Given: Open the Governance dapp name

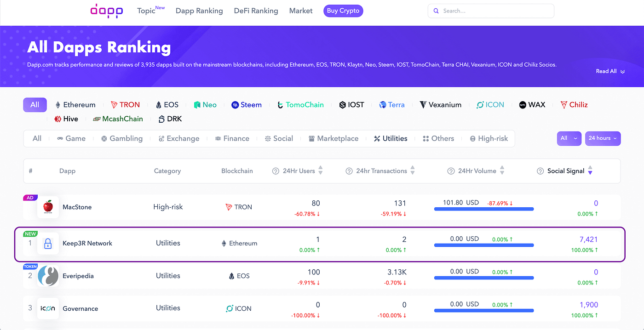Looking at the screenshot, I should 80,309.
